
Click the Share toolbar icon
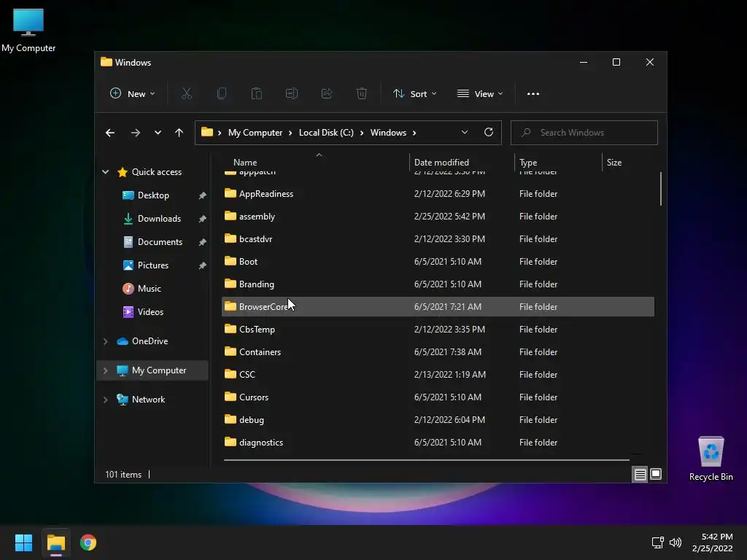327,94
